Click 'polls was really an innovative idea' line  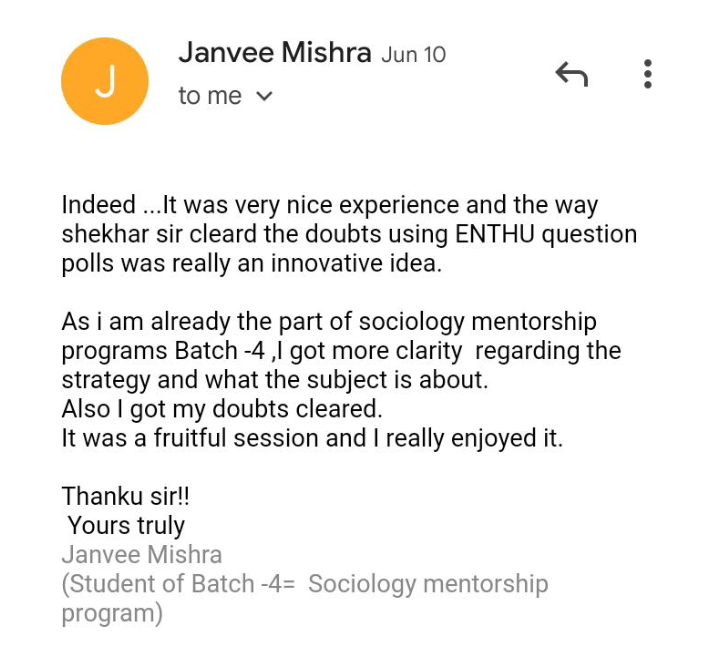pos(252,264)
